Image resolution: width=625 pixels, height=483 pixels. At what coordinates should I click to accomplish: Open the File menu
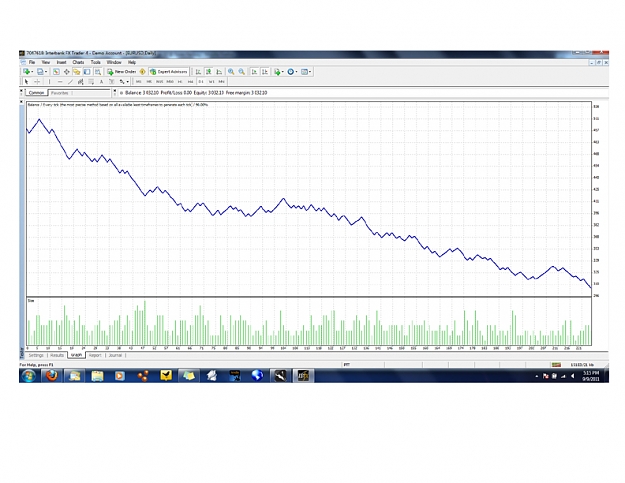32,63
